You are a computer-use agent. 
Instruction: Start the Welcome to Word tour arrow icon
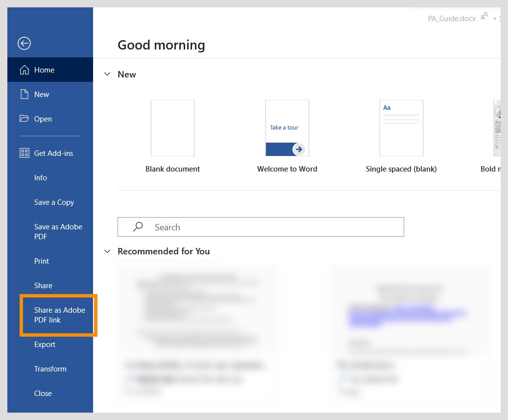[x=299, y=149]
